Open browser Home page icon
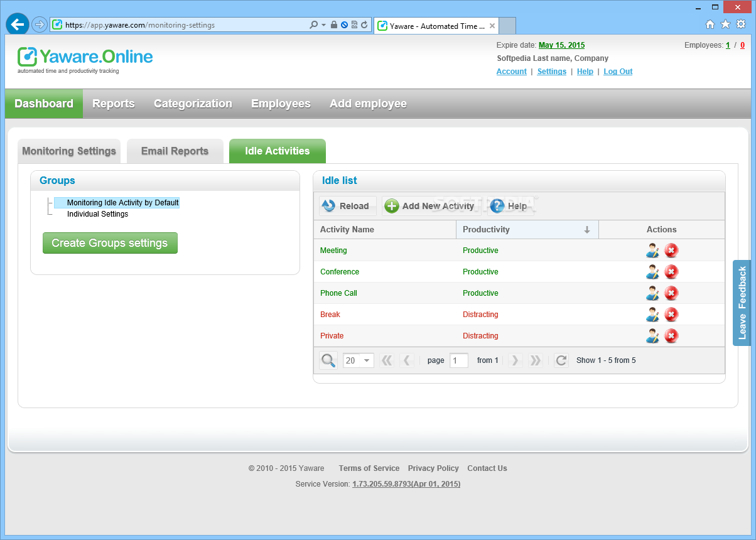Image resolution: width=756 pixels, height=540 pixels. pyautogui.click(x=710, y=24)
